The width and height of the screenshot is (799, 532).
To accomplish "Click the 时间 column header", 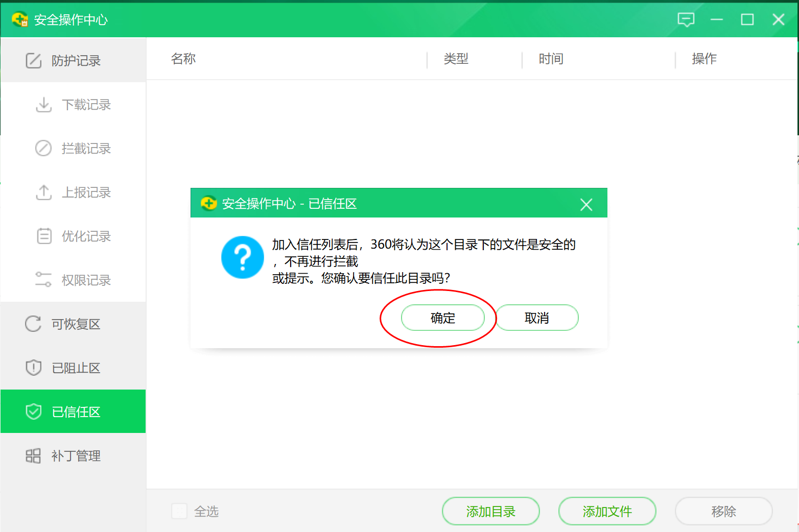I will point(551,59).
